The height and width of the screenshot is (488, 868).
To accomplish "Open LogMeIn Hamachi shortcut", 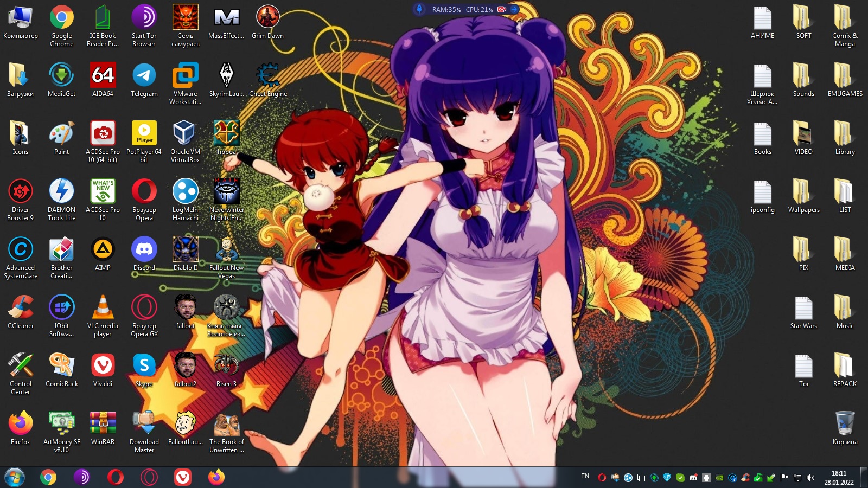I will pyautogui.click(x=186, y=200).
